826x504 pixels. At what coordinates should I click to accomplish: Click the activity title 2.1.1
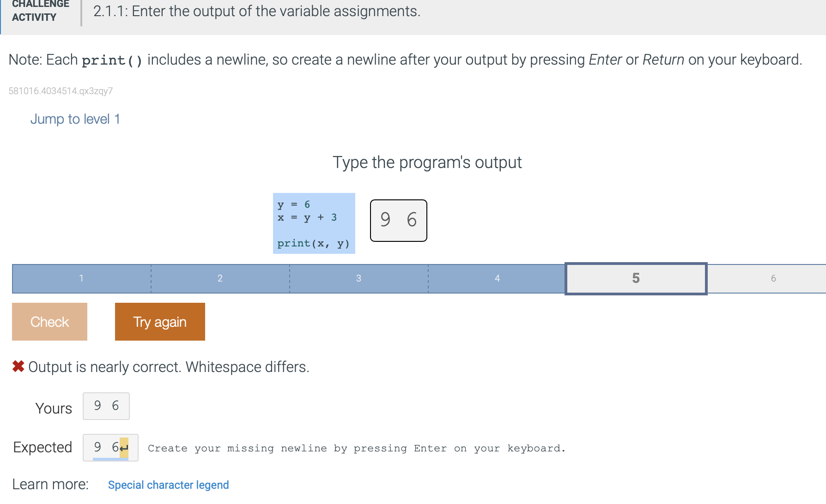[x=256, y=11]
